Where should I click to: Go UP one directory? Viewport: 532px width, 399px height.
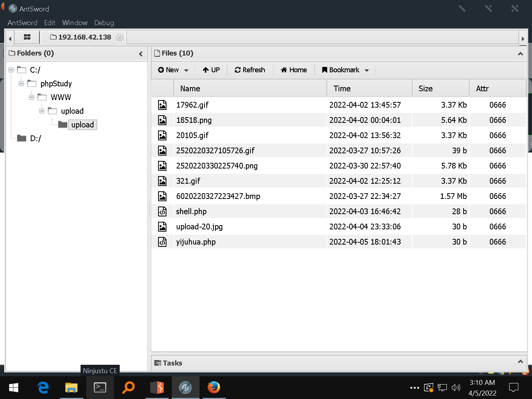click(x=211, y=70)
